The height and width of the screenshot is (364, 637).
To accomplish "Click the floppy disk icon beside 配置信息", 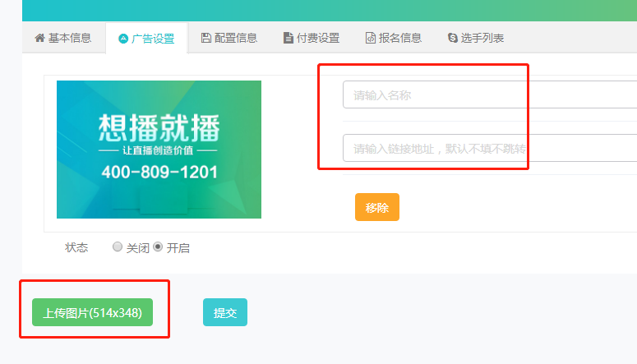I will (x=206, y=38).
